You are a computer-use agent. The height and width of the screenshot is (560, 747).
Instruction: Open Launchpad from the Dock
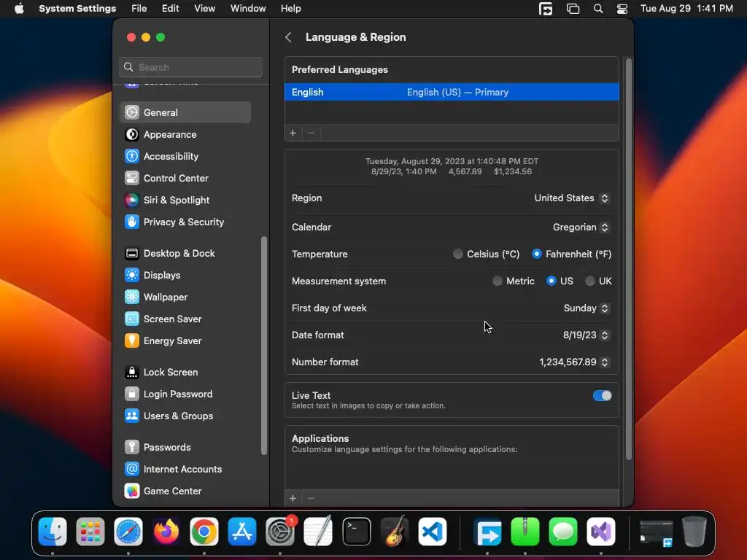(x=90, y=532)
